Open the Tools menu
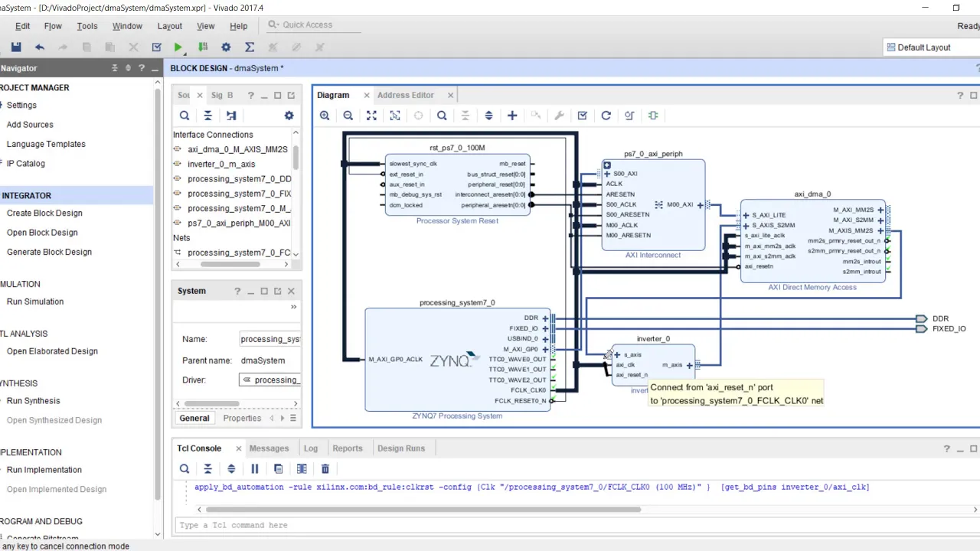Screen dimensions: 980x551 pyautogui.click(x=87, y=26)
